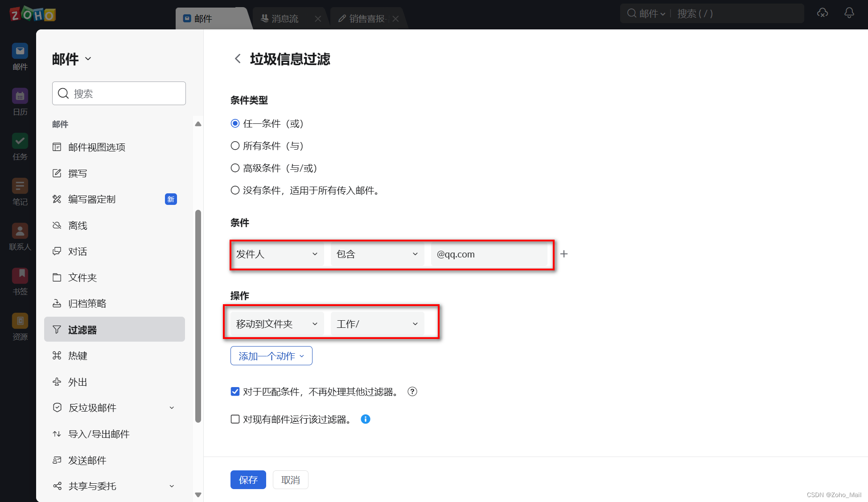Open the 发件人 condition field dropdown
Screen dimensions: 868x502
(277, 254)
